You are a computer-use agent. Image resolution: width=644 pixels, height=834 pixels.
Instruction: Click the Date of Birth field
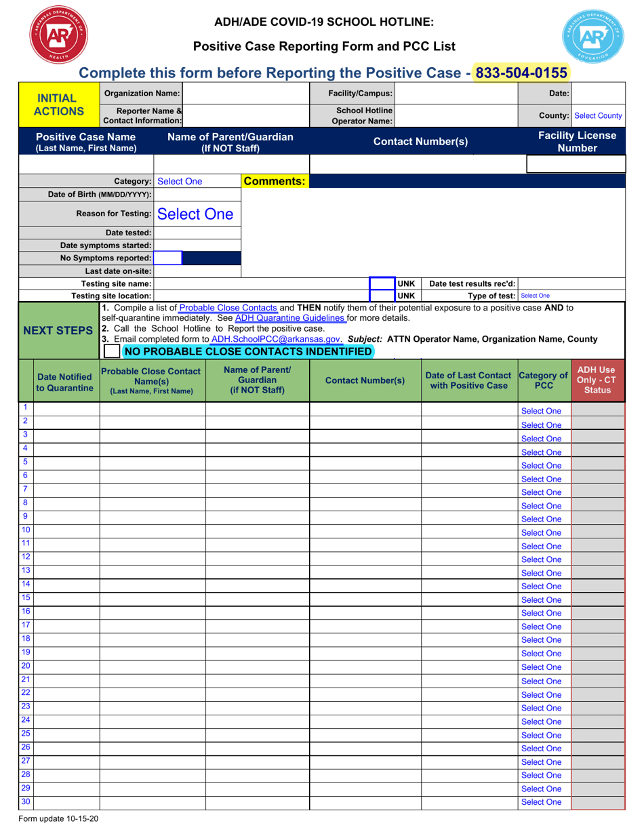pyautogui.click(x=197, y=196)
